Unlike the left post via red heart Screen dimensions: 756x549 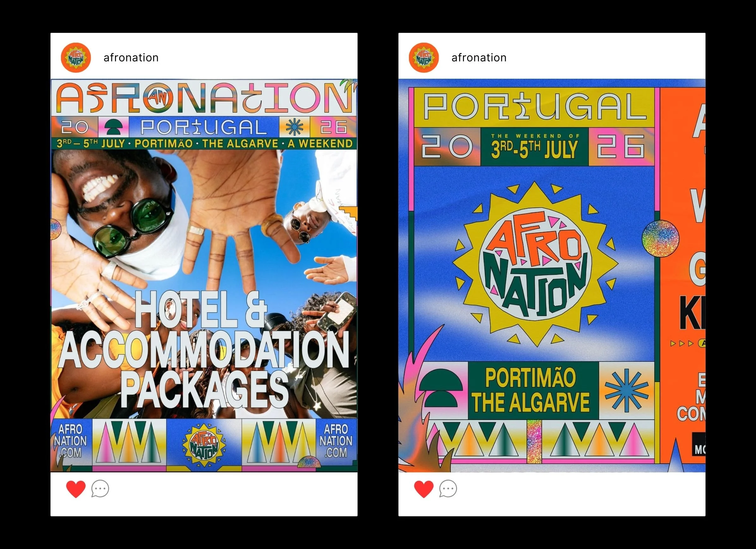click(x=76, y=489)
